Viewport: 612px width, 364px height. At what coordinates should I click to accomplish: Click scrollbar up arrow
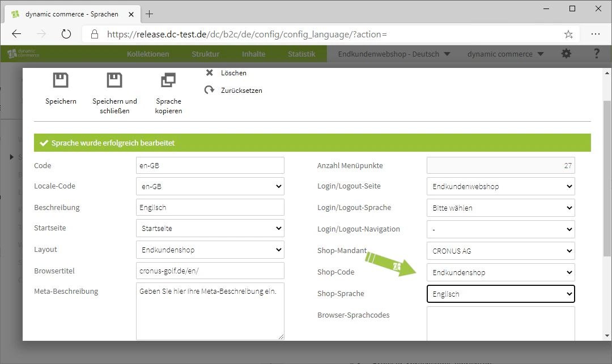606,73
